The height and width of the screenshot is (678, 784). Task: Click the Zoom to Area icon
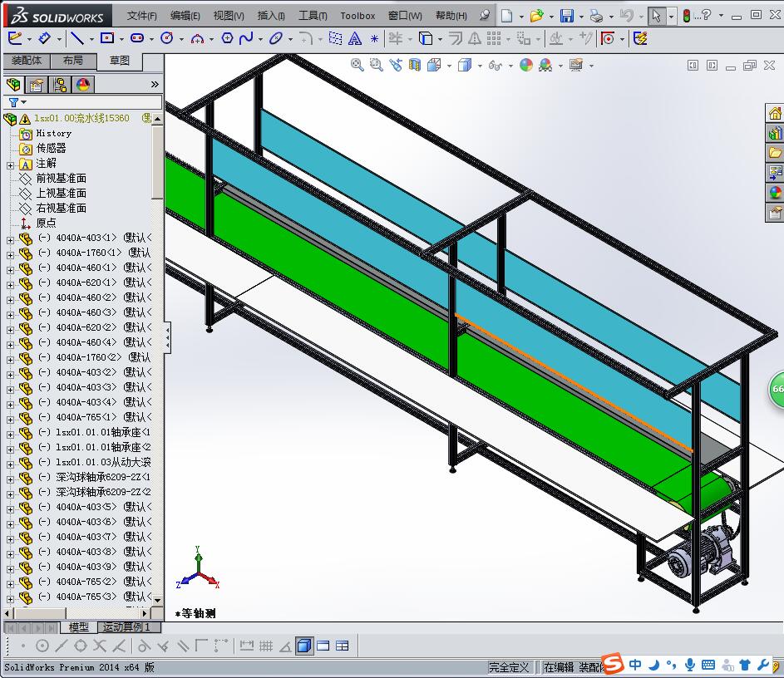(x=376, y=65)
